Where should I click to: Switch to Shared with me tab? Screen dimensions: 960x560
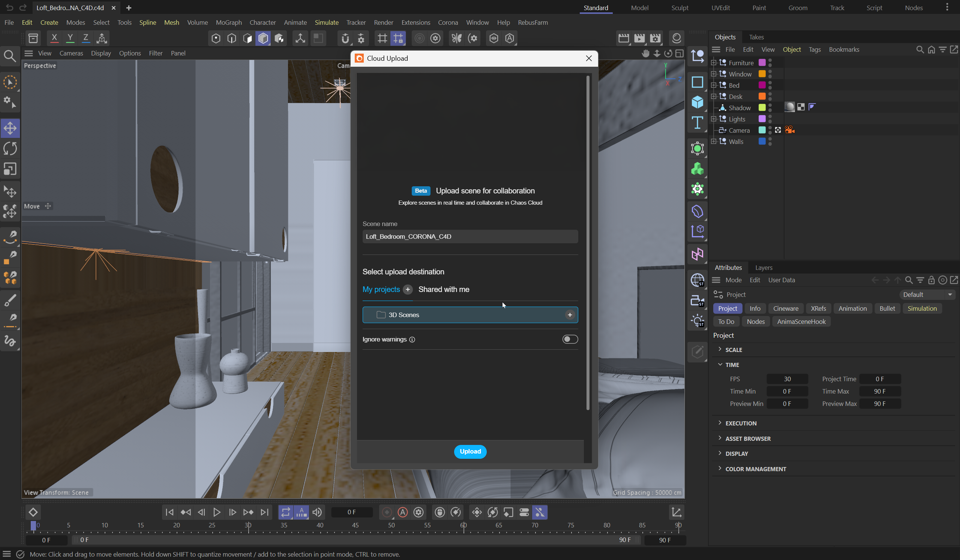click(x=444, y=290)
